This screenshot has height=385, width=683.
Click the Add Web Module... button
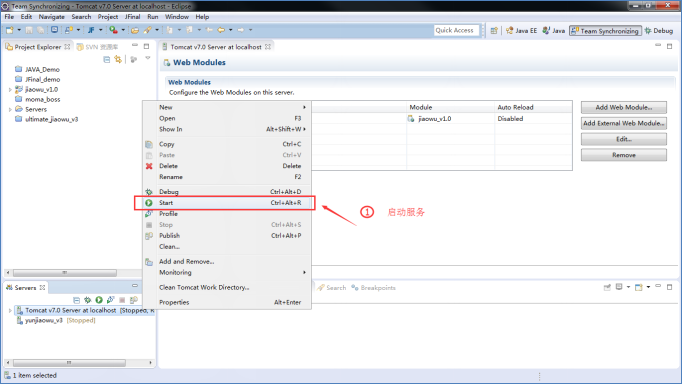tap(623, 108)
